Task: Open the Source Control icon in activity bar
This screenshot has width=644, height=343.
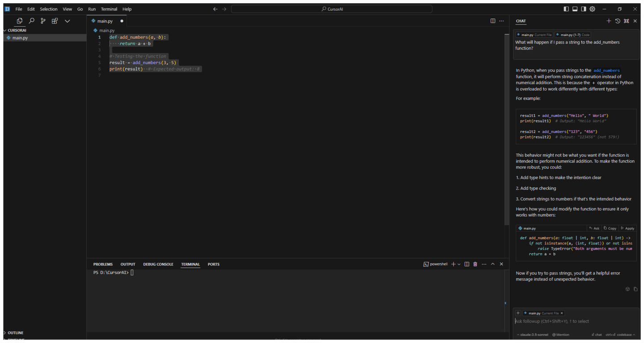Action: (x=43, y=21)
